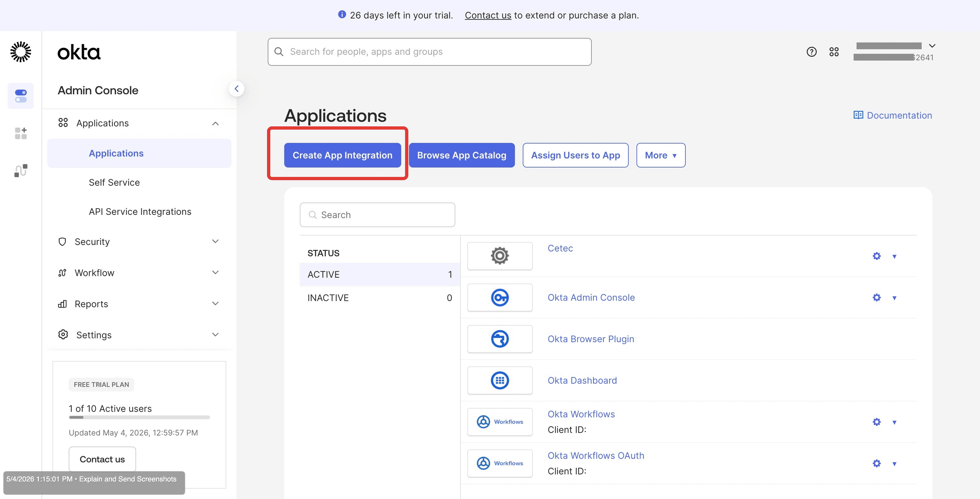Click the Reports chart icon in sidebar

63,304
